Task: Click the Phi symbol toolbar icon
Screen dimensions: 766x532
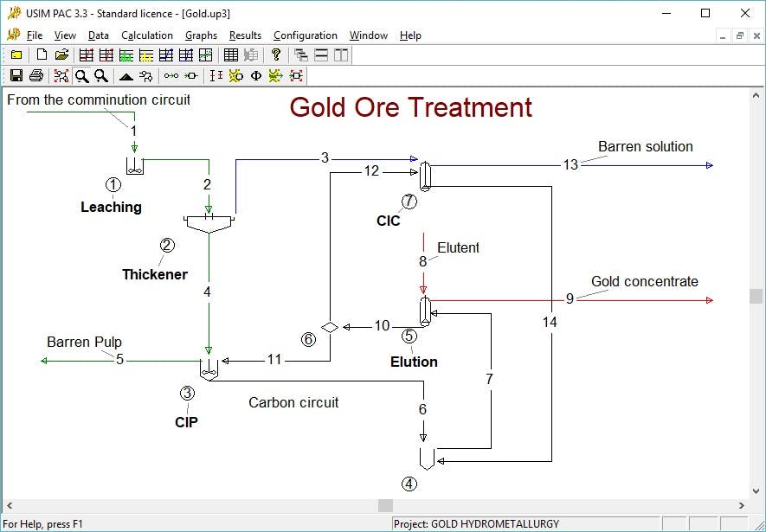Action: pyautogui.click(x=255, y=75)
